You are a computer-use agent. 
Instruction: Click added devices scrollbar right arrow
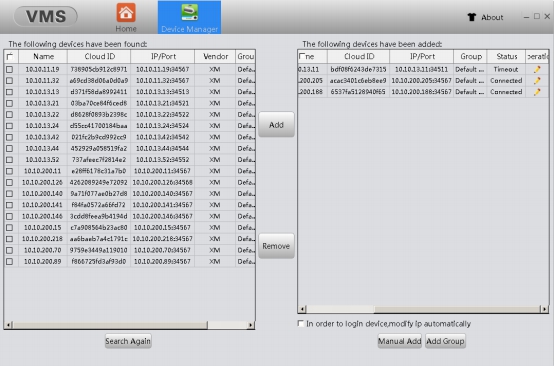point(544,309)
